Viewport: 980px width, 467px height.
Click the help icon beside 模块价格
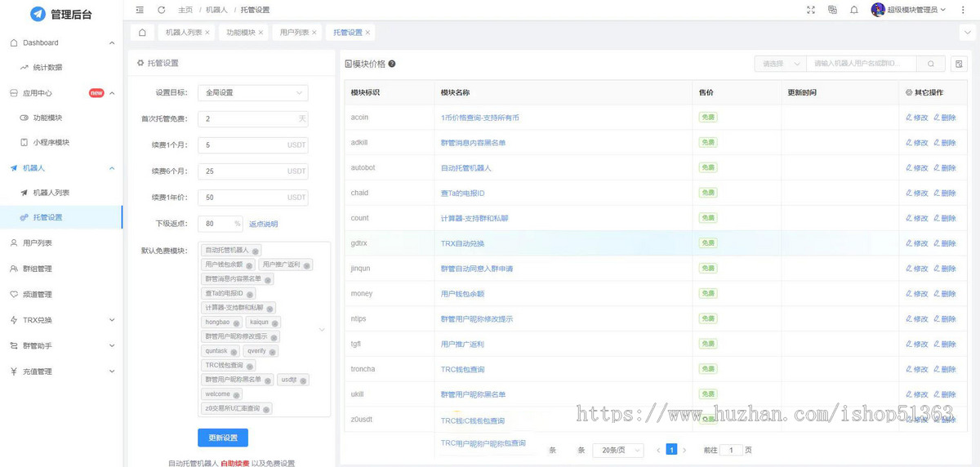(x=392, y=64)
